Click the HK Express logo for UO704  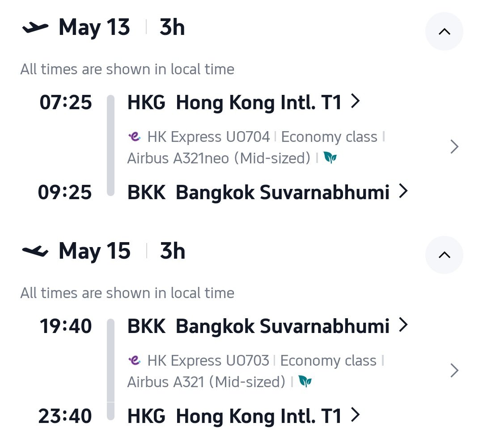click(135, 136)
